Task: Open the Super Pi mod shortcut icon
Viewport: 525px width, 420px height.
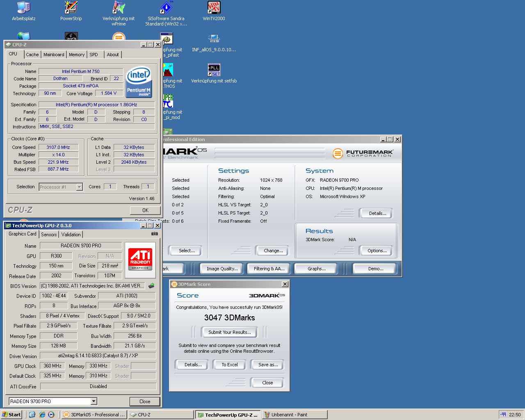Action: (x=168, y=101)
